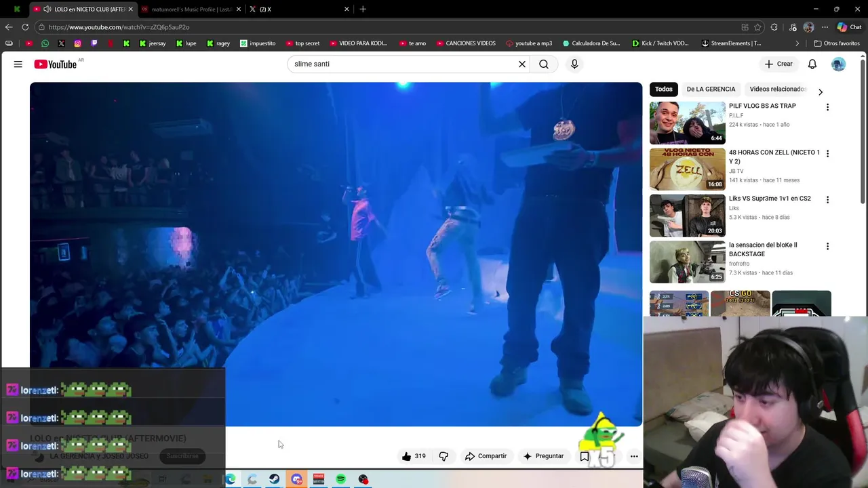Open the X bookmark icon

pyautogui.click(x=61, y=43)
